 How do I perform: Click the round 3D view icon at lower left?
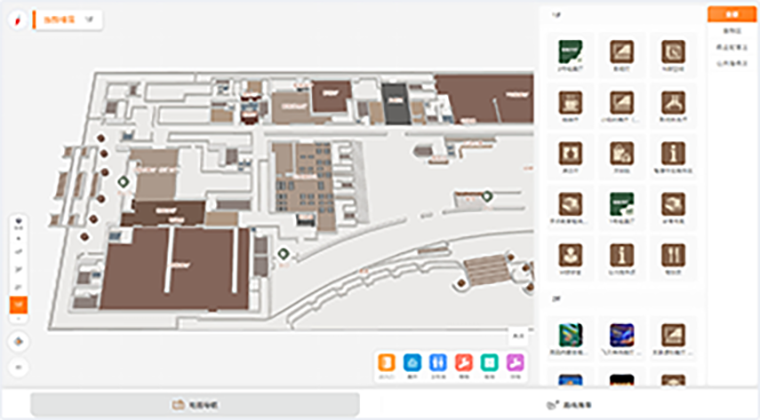pos(19,340)
